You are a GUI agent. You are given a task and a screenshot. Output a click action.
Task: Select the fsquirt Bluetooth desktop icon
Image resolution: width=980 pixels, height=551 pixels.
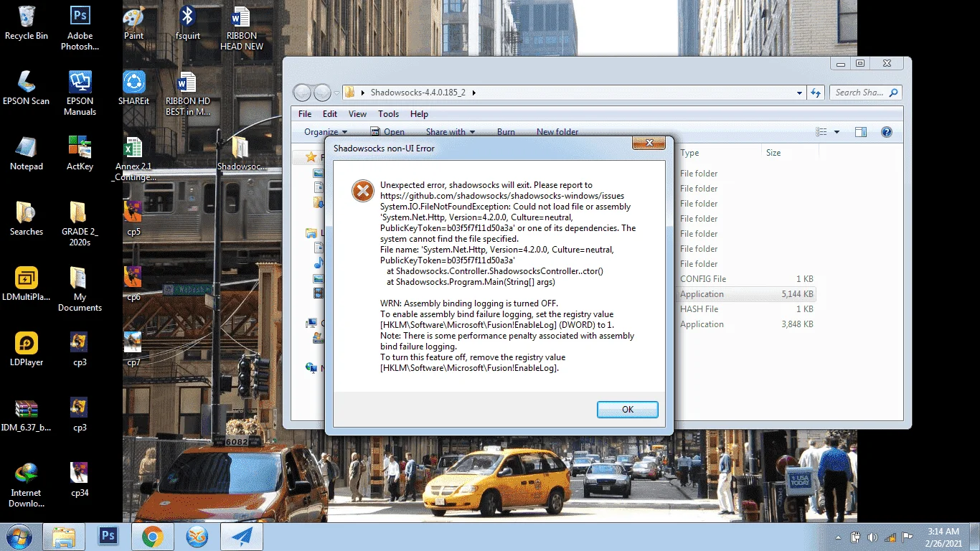[187, 23]
